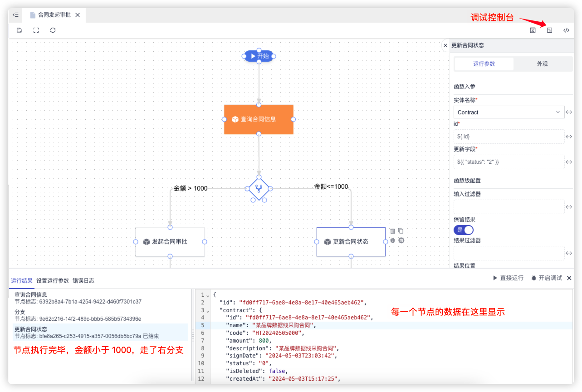Image resolution: width=582 pixels, height=392 pixels.
Task: Click the 更新字段 input field
Action: (x=509, y=162)
